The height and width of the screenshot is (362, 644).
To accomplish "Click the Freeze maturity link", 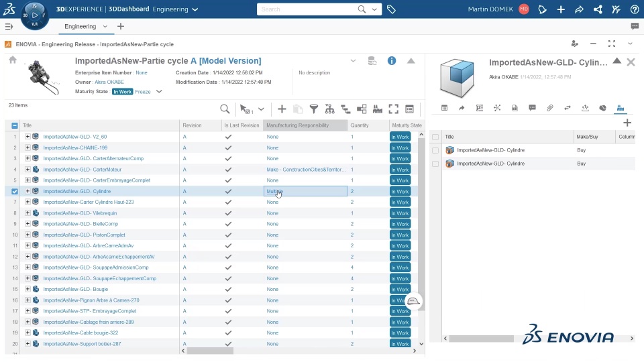I will pos(143,92).
